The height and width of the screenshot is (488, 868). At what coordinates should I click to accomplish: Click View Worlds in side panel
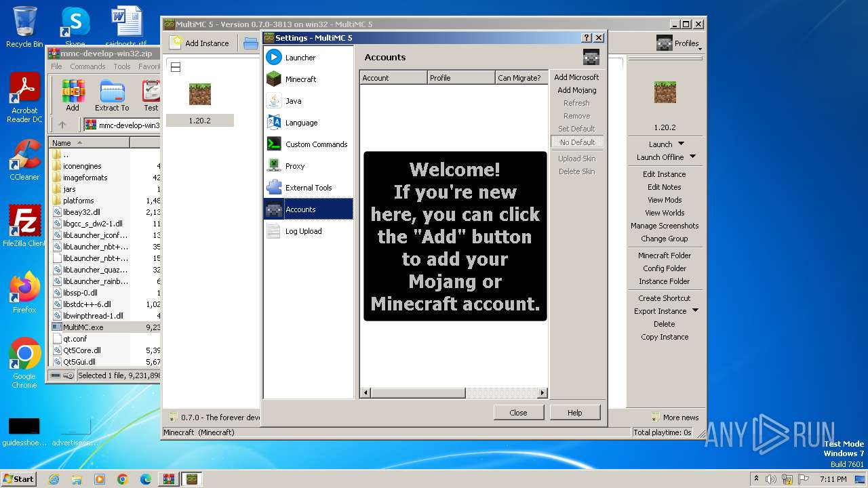point(665,213)
